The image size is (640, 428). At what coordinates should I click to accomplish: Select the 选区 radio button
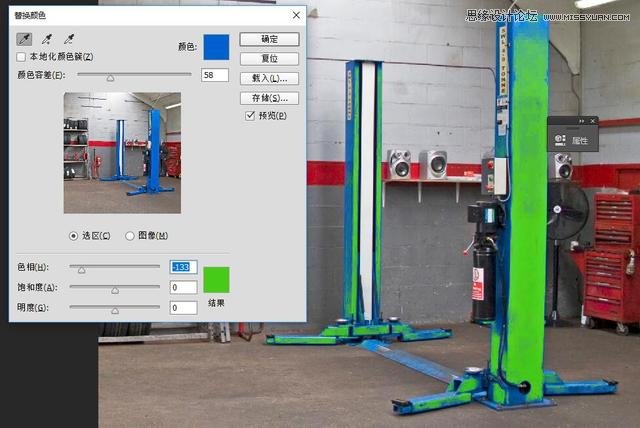tap(73, 236)
